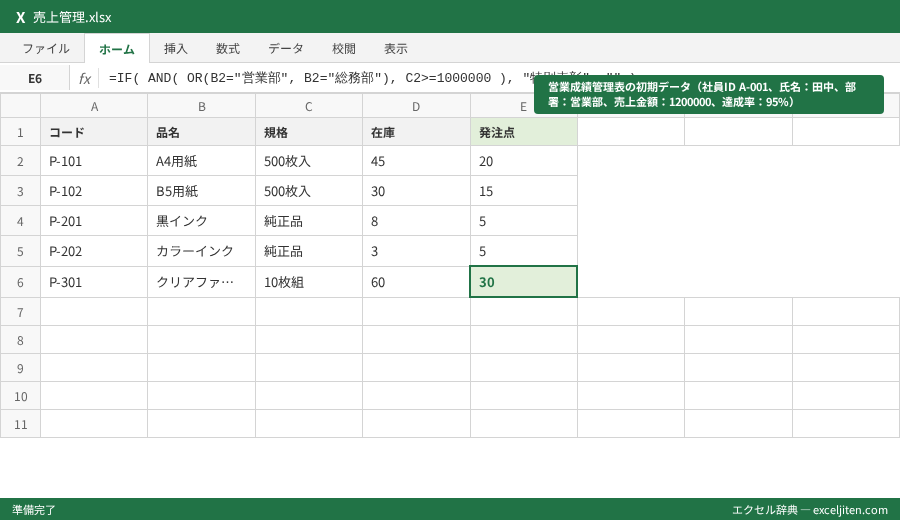Image resolution: width=900 pixels, height=520 pixels.
Task: Click the select-all corner box
Action: [x=20, y=106]
